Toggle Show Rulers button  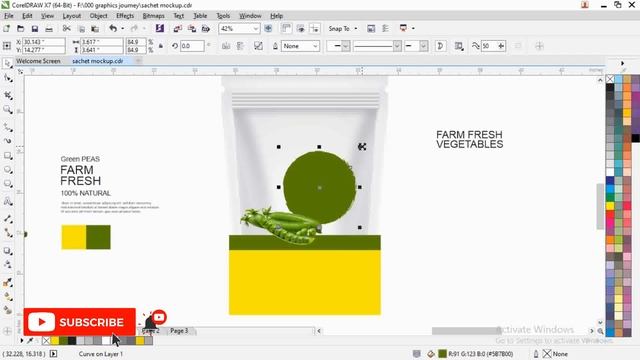coord(286,29)
